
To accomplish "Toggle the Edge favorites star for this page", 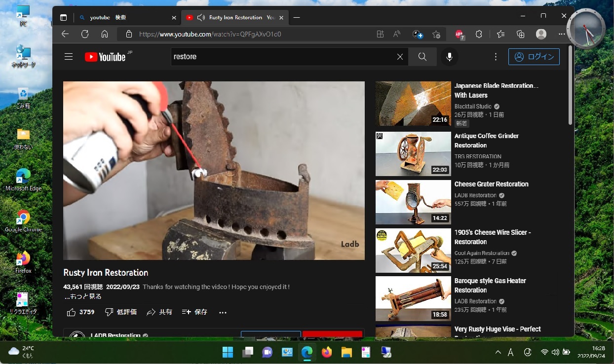I will pos(436,34).
